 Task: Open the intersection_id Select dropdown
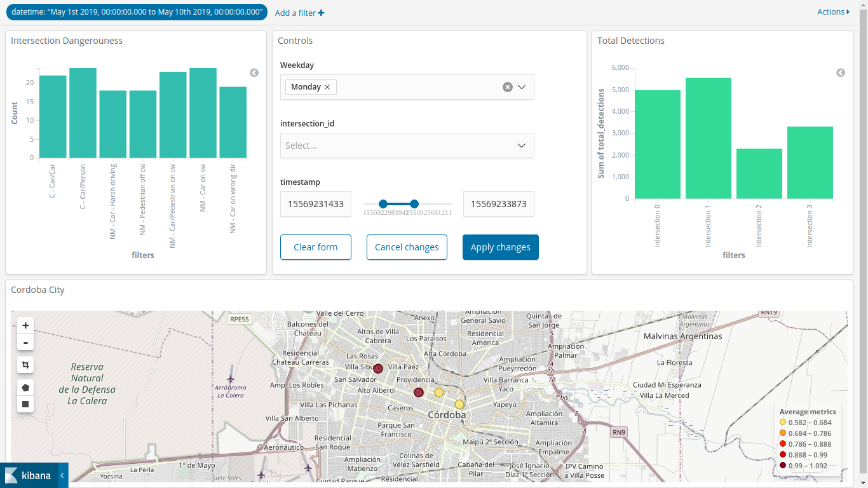click(407, 146)
